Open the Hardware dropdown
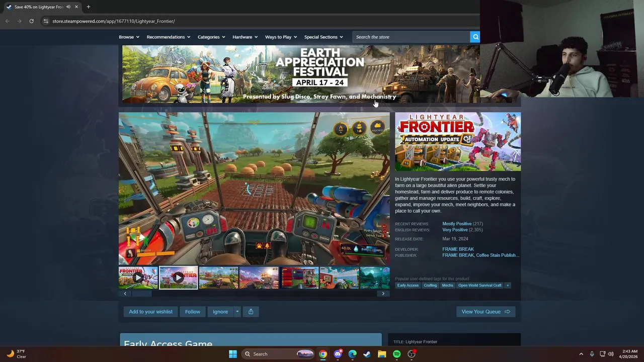Image resolution: width=644 pixels, height=362 pixels. pos(245,37)
